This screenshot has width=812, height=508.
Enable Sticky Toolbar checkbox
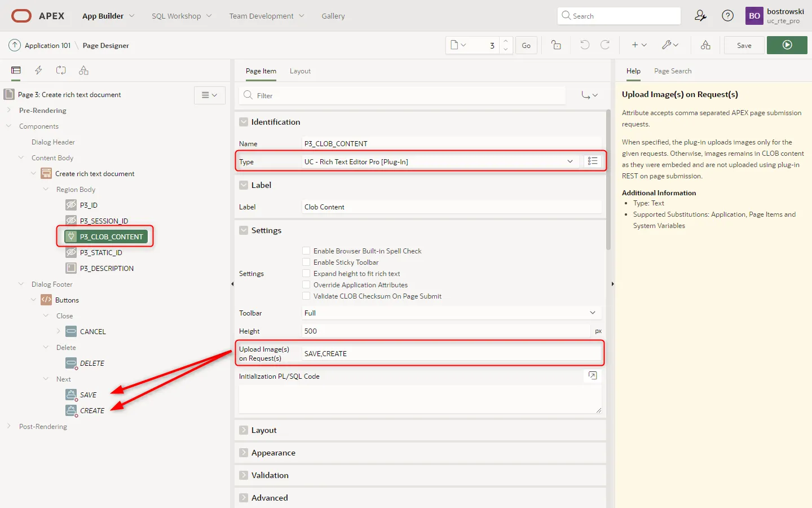click(306, 262)
